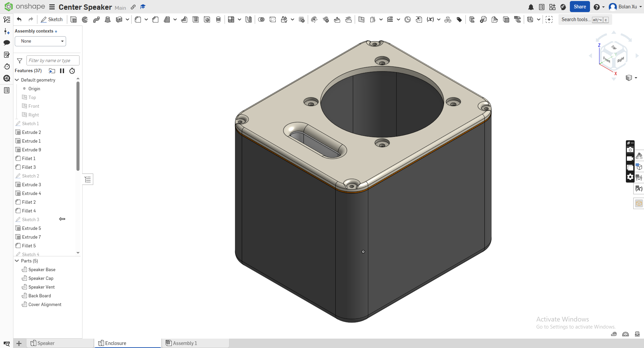Collapse the Parts (5) section
The height and width of the screenshot is (348, 644).
pyautogui.click(x=17, y=261)
